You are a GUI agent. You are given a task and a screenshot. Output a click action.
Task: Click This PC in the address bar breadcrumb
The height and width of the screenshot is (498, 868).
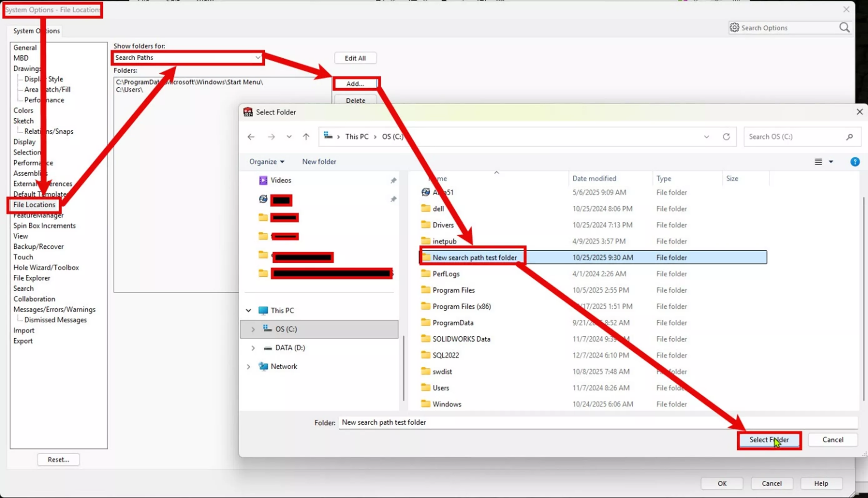point(357,136)
